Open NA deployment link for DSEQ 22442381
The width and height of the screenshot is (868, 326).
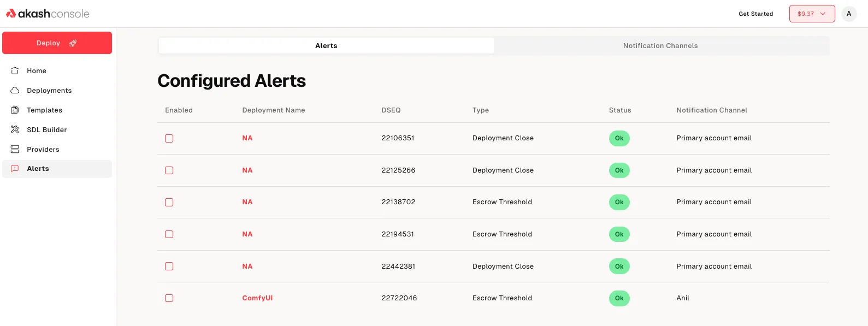click(x=247, y=266)
